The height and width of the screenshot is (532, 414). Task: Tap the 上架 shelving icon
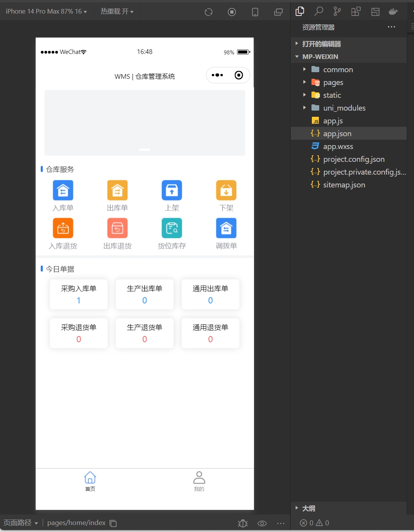tap(172, 191)
